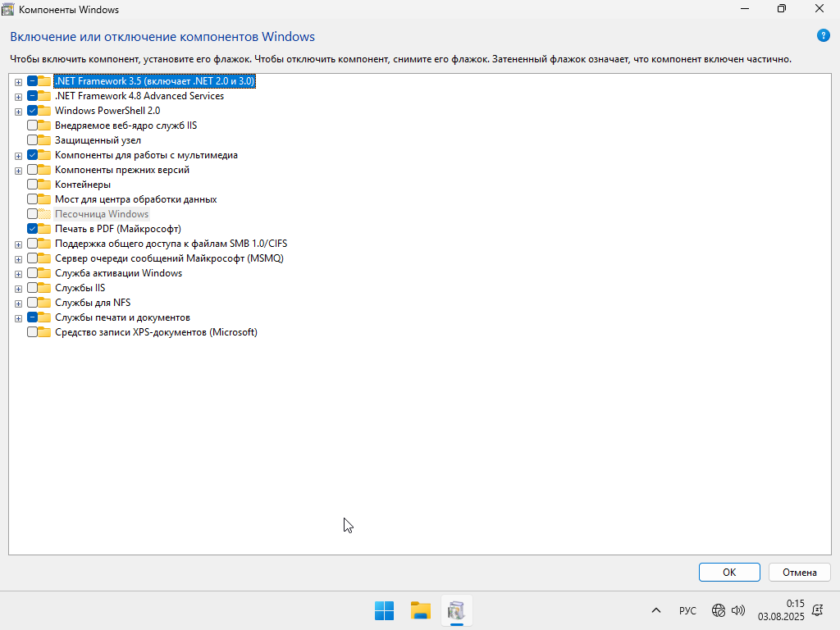Open network settings globe icon in tray
The image size is (840, 630).
(718, 610)
